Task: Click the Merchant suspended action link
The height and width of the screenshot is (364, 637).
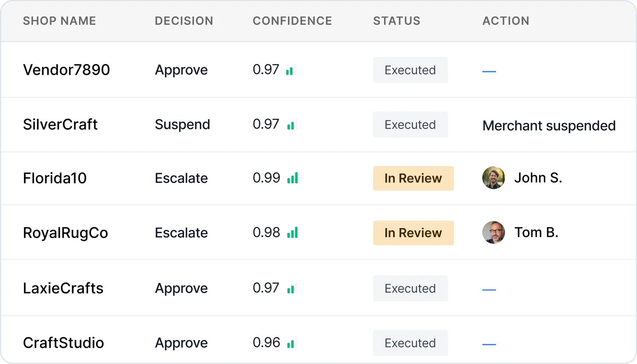Action: [549, 125]
